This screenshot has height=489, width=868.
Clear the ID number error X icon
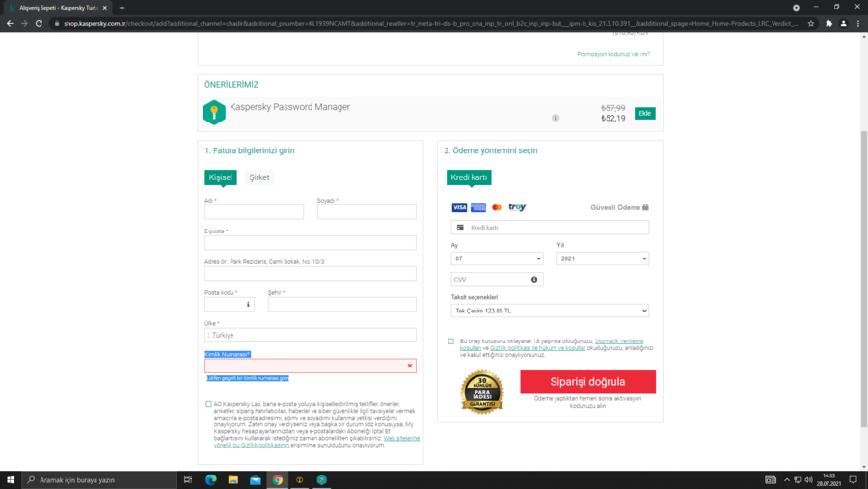coord(410,366)
